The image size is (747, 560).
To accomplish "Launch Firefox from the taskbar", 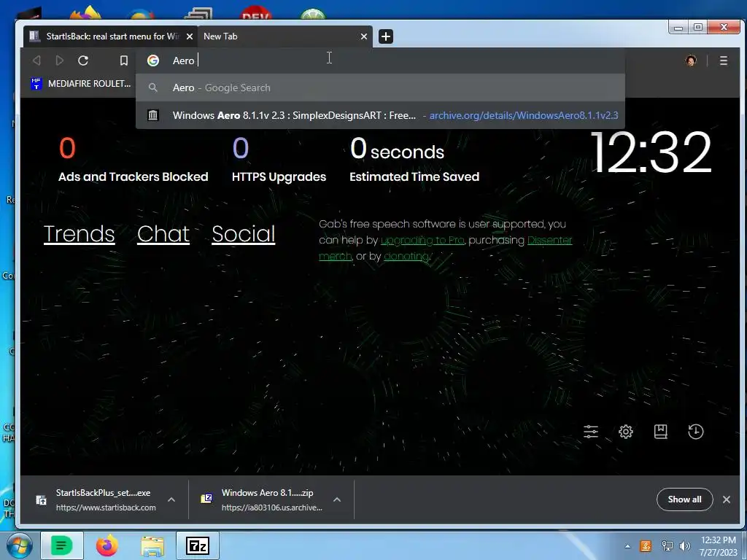I will point(107,545).
